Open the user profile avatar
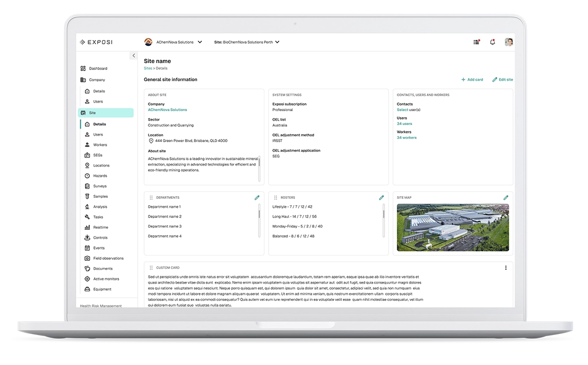The height and width of the screenshot is (365, 588). [x=508, y=42]
